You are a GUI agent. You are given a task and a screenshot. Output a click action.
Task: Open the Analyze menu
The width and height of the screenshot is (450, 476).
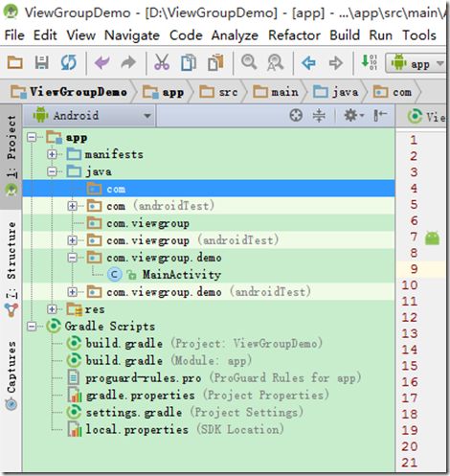coord(235,35)
